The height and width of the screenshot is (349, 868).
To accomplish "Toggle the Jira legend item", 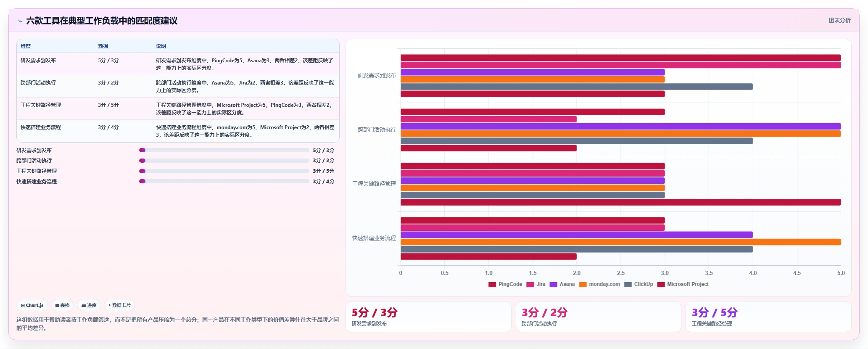I will point(536,284).
